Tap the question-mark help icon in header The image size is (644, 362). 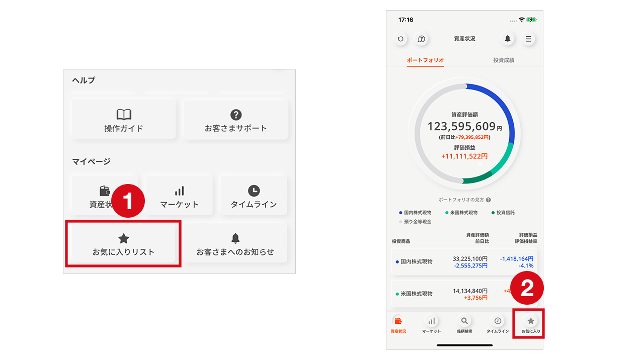(422, 39)
